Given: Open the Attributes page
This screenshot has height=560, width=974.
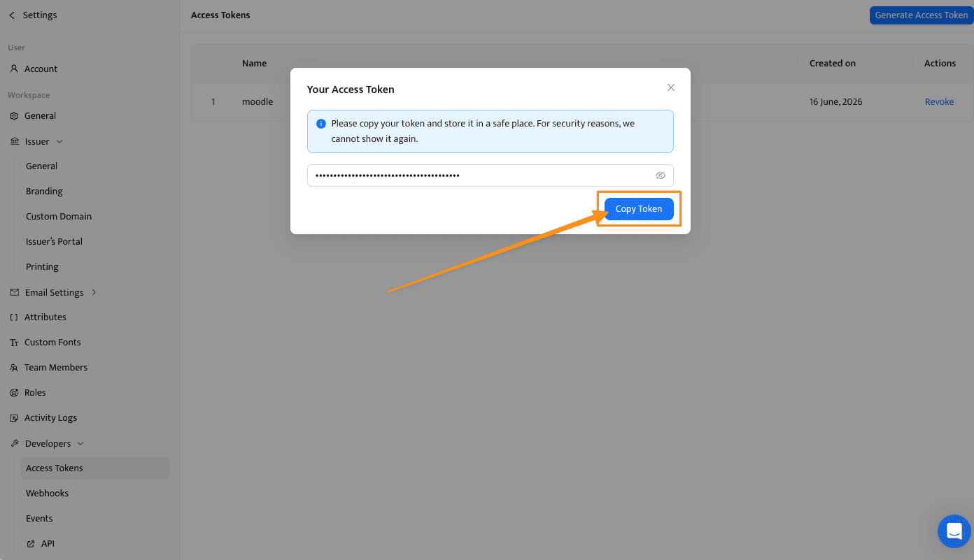Looking at the screenshot, I should point(45,317).
